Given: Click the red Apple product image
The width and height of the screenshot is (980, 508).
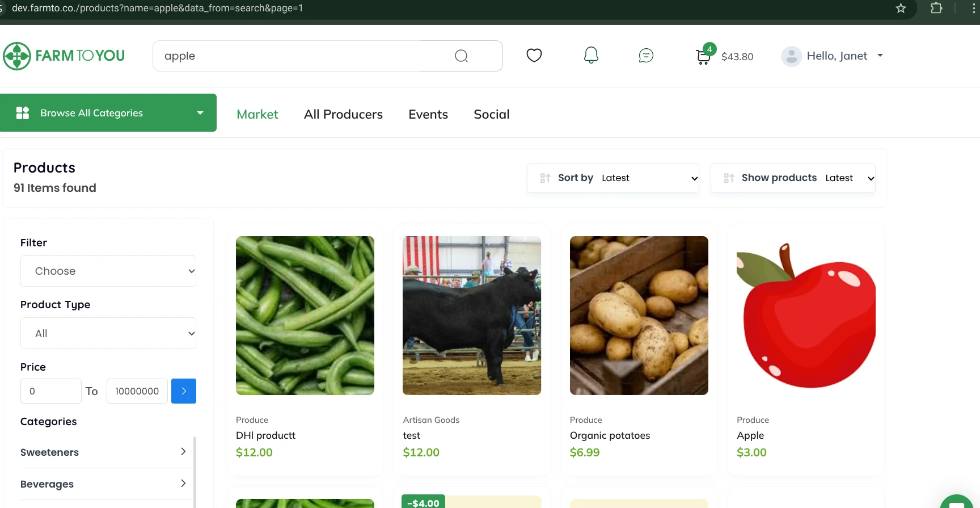Looking at the screenshot, I should (805, 316).
